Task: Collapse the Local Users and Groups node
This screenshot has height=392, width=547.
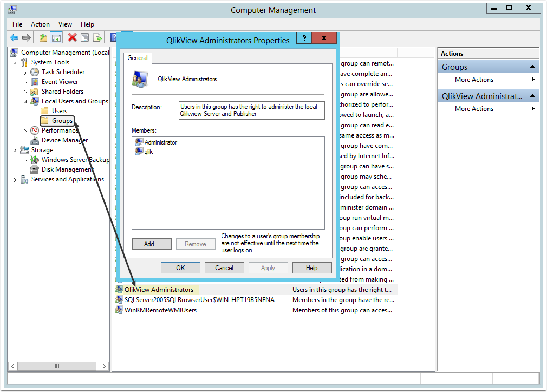Action: (25, 102)
